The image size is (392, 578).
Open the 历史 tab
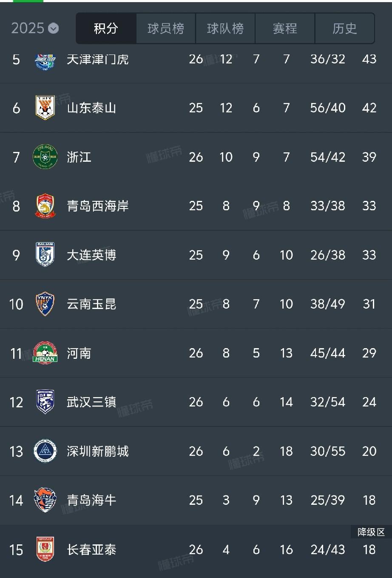(345, 29)
